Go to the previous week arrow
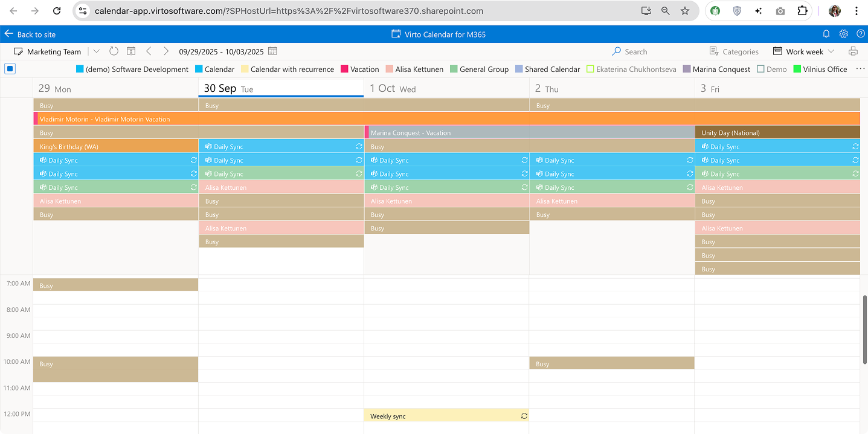 pyautogui.click(x=149, y=51)
